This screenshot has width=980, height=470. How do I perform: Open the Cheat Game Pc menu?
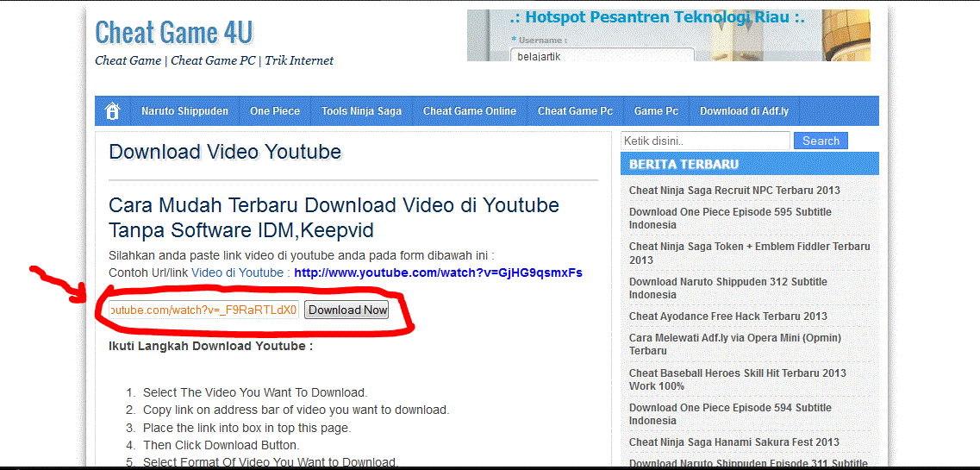click(575, 111)
